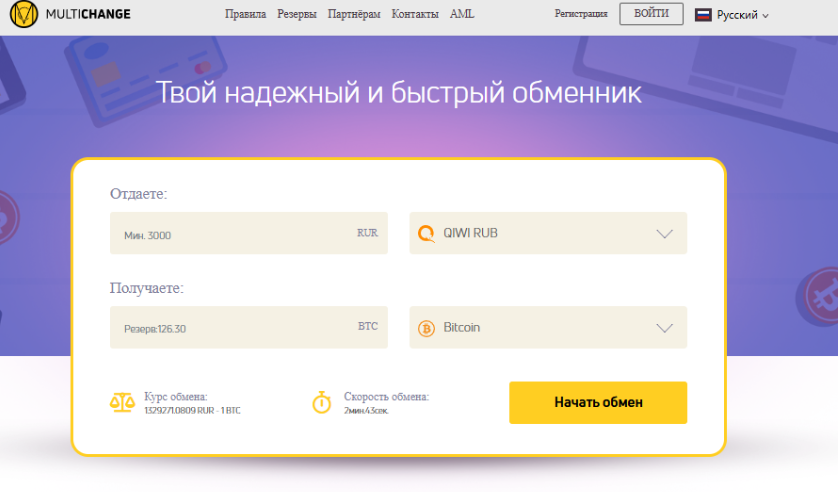Screen dimensions: 840x492
Task: Click the stopwatch exchange speed icon
Action: tap(321, 402)
